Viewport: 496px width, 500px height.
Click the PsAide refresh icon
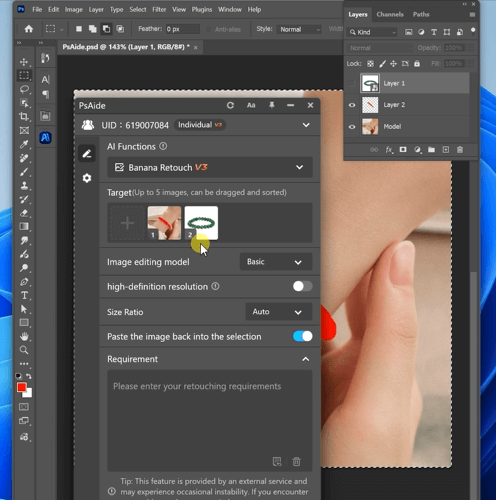tap(230, 105)
